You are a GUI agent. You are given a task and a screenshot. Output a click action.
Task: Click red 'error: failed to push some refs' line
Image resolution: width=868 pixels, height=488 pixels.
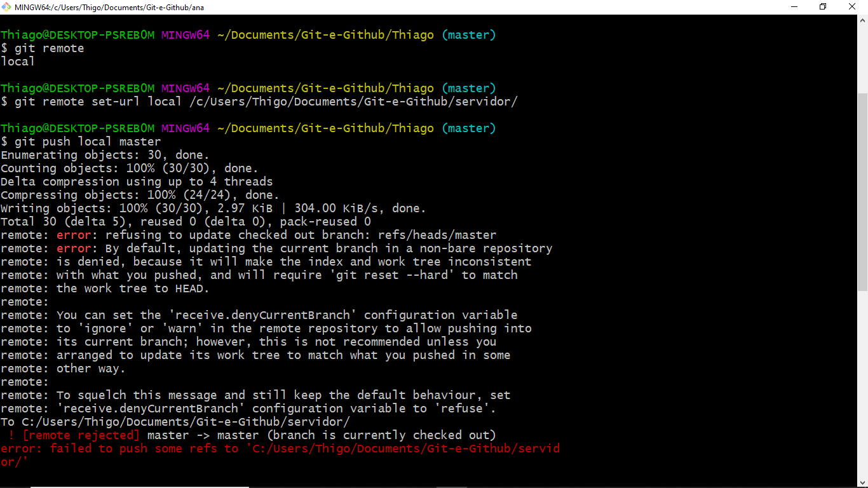pyautogui.click(x=280, y=456)
